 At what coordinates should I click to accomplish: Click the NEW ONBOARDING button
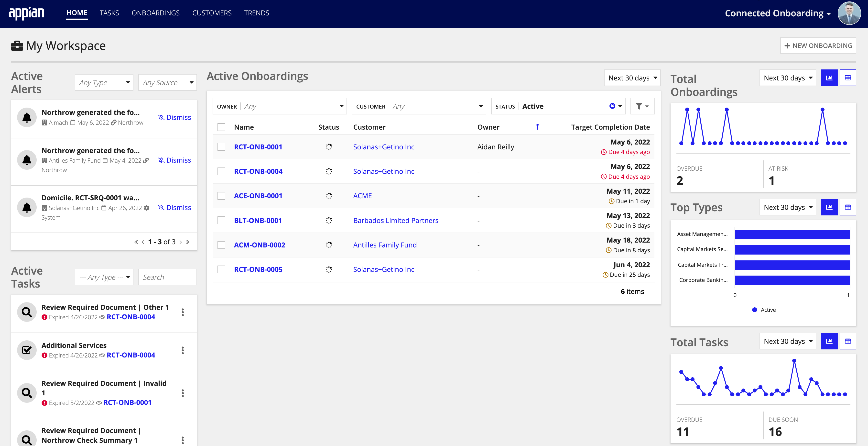click(x=818, y=45)
